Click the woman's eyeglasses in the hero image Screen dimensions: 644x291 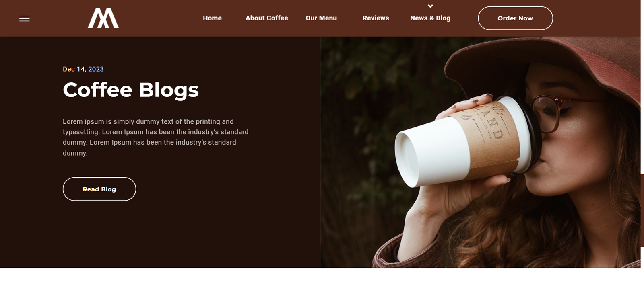[x=559, y=113]
